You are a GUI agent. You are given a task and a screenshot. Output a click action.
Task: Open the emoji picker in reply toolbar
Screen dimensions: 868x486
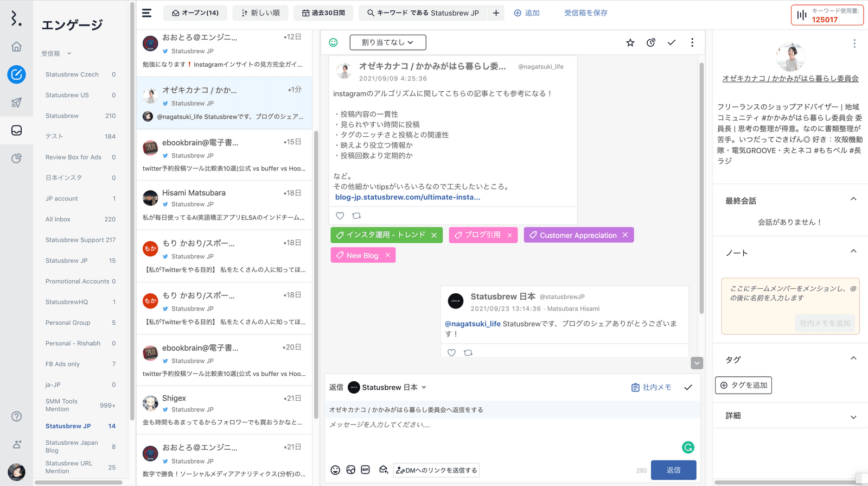click(335, 470)
